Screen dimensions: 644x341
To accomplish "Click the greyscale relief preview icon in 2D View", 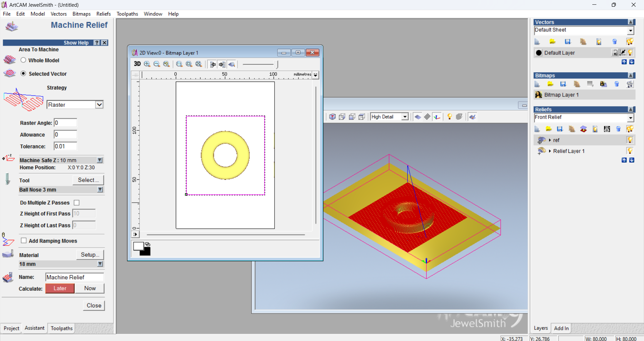I will pyautogui.click(x=232, y=64).
